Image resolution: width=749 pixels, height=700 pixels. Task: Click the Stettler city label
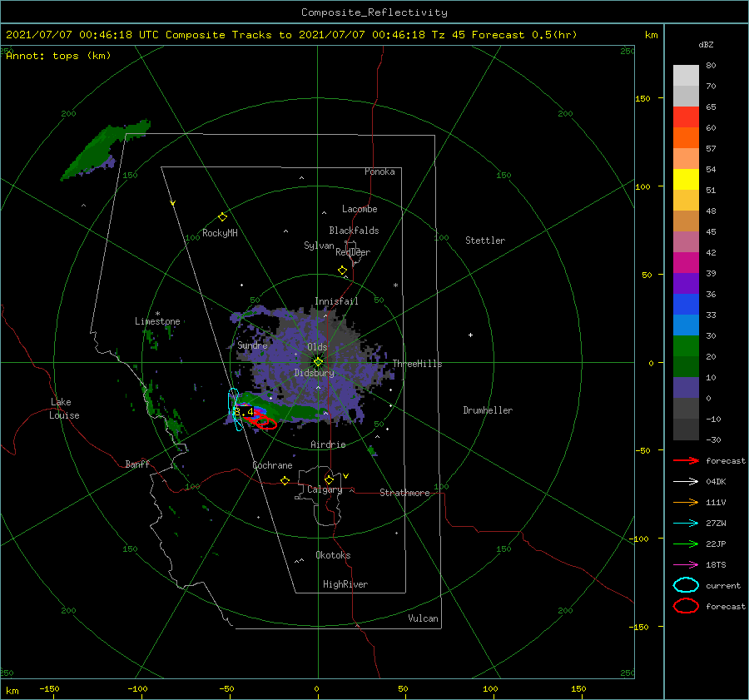click(x=485, y=241)
